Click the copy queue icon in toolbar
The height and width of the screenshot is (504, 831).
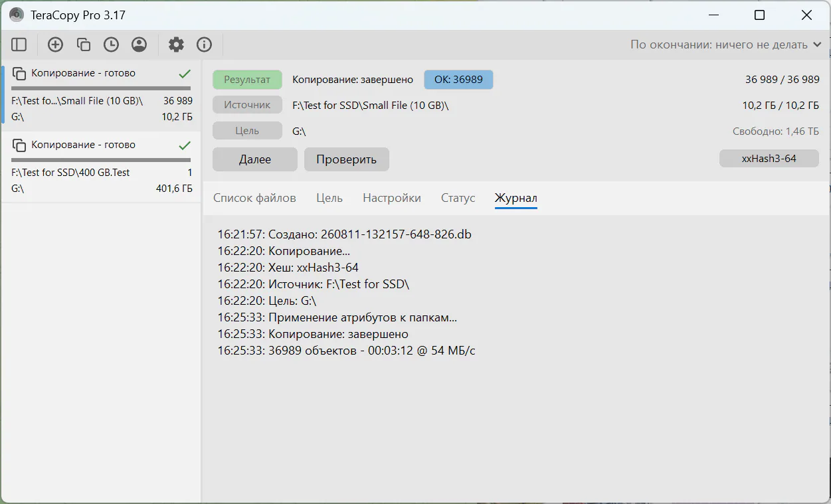[x=83, y=44]
